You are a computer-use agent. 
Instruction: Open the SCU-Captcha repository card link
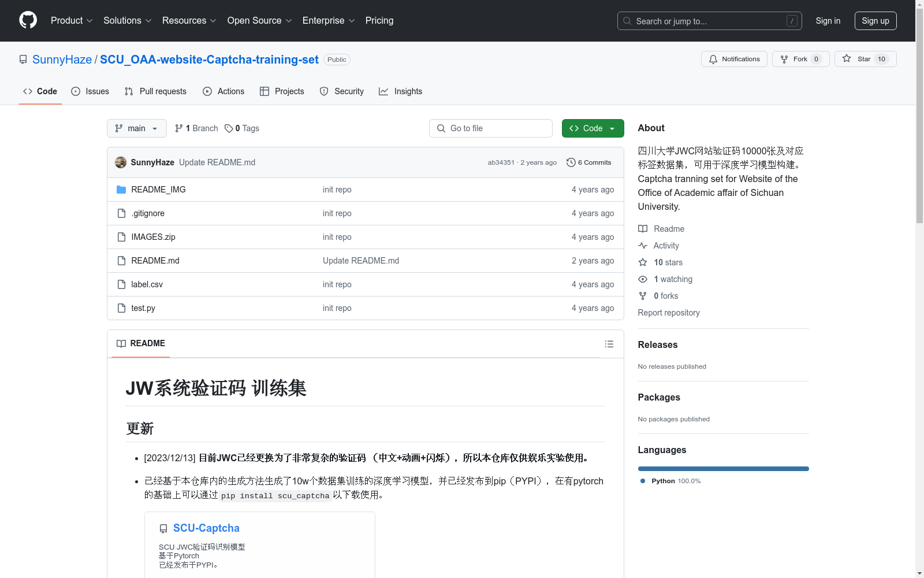(206, 528)
